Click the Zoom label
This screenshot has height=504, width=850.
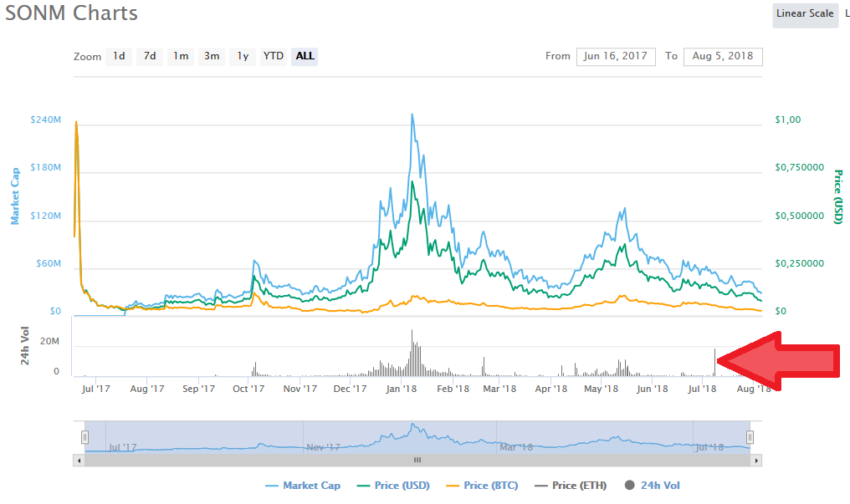click(87, 57)
